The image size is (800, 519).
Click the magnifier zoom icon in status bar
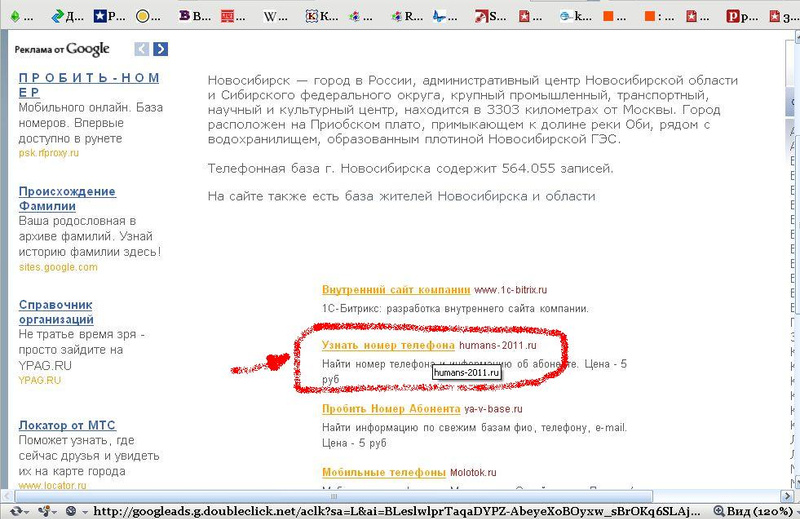pos(719,511)
